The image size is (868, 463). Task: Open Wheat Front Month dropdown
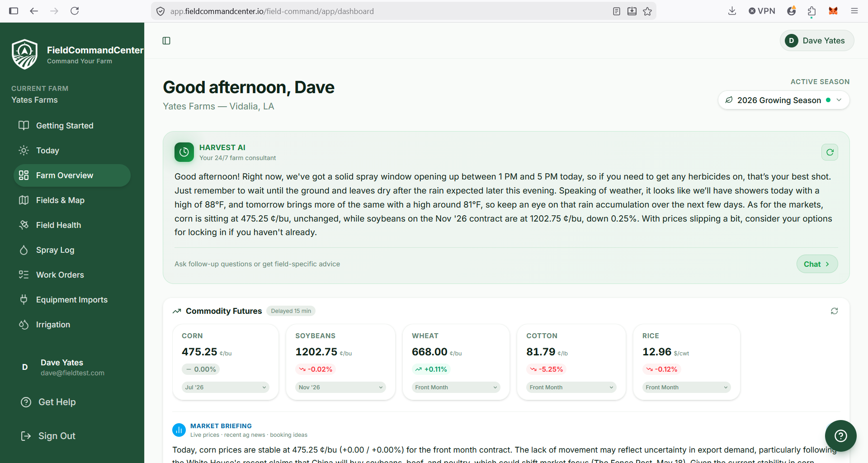pyautogui.click(x=456, y=387)
